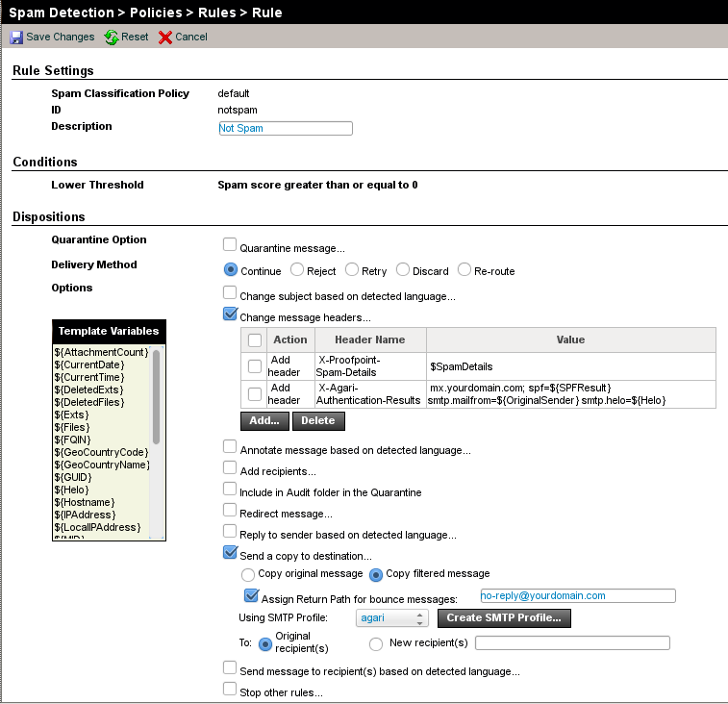Select ${DeletedFiles} template variable

89,402
